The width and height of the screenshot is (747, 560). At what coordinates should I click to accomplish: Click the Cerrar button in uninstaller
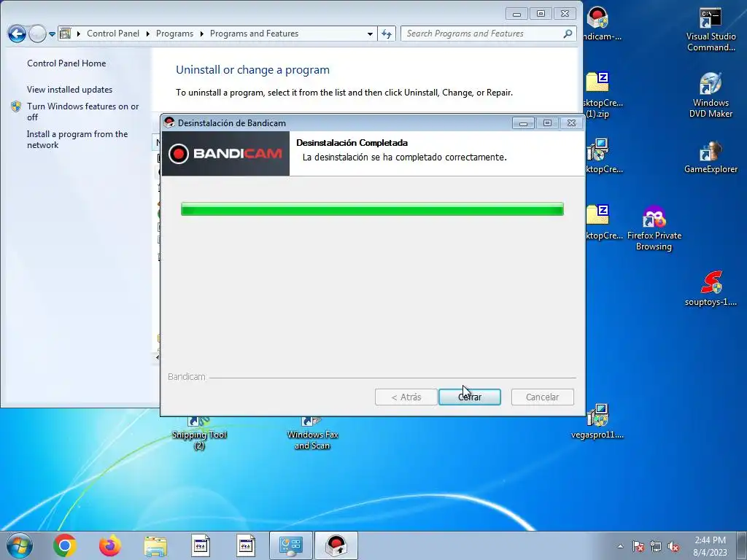click(x=469, y=397)
